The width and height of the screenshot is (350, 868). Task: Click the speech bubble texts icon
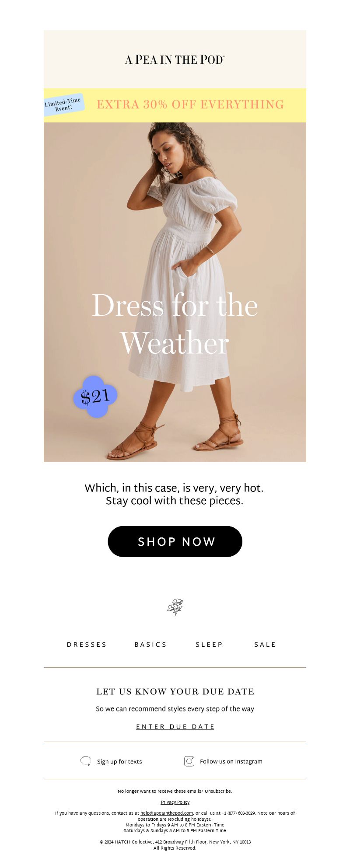click(86, 761)
